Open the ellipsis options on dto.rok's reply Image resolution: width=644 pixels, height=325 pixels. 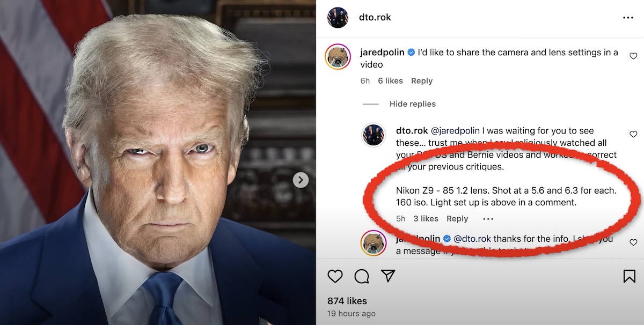click(488, 218)
